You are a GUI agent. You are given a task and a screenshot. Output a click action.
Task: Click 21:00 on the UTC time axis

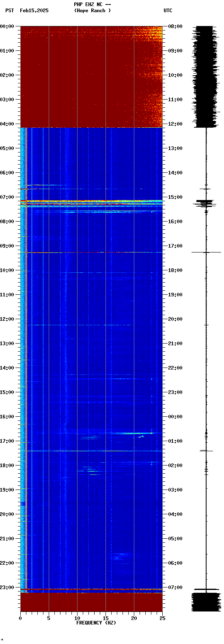[x=175, y=343]
